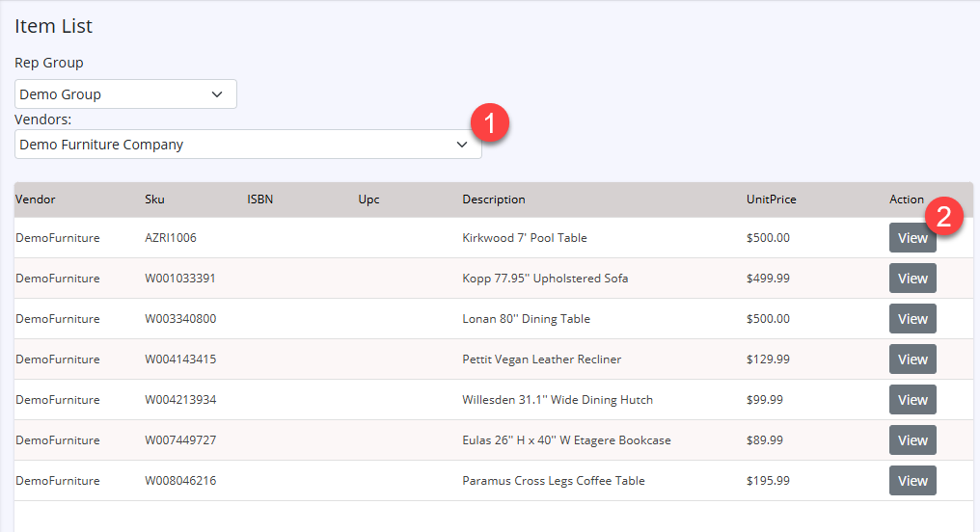
Task: Click the Vendor column header
Action: 36,199
